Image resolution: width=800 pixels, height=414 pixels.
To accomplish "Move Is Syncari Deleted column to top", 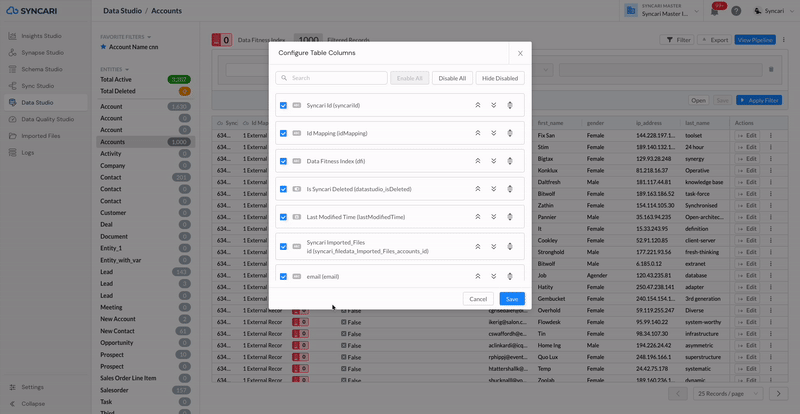I will [x=478, y=189].
